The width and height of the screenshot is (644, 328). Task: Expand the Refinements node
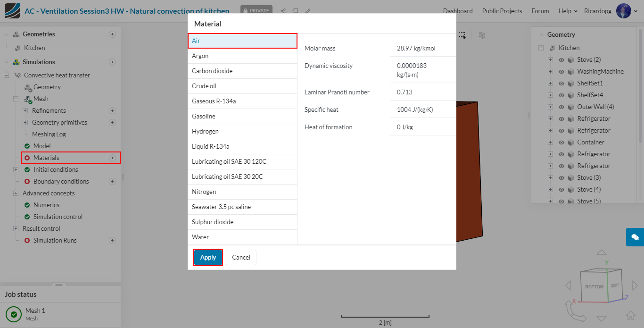tap(25, 110)
